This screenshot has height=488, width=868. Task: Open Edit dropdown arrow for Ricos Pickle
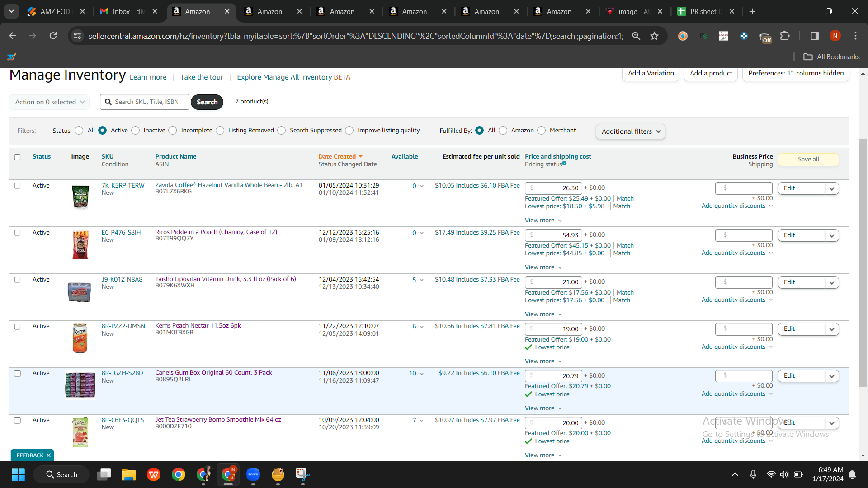pyautogui.click(x=832, y=235)
